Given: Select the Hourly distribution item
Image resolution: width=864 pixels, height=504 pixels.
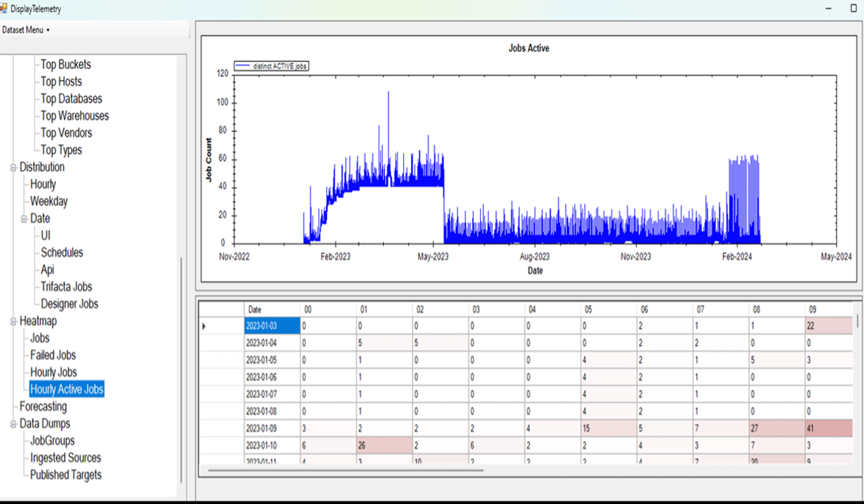Looking at the screenshot, I should [42, 184].
